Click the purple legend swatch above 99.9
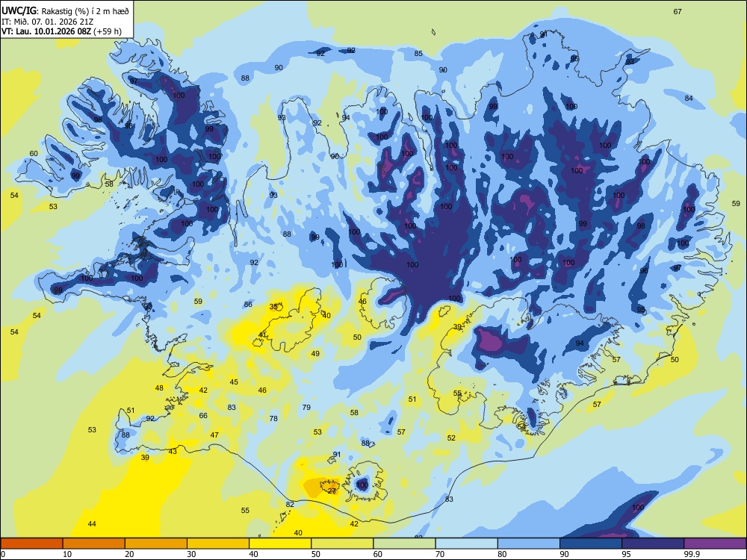The width and height of the screenshot is (747, 560). pyautogui.click(x=715, y=544)
